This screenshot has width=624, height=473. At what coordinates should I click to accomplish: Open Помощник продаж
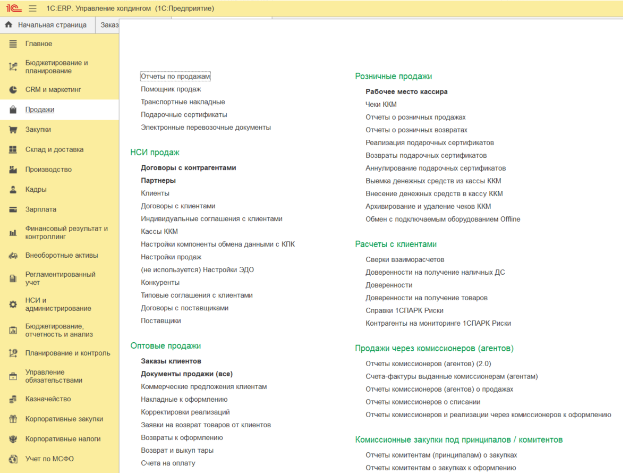(x=171, y=89)
